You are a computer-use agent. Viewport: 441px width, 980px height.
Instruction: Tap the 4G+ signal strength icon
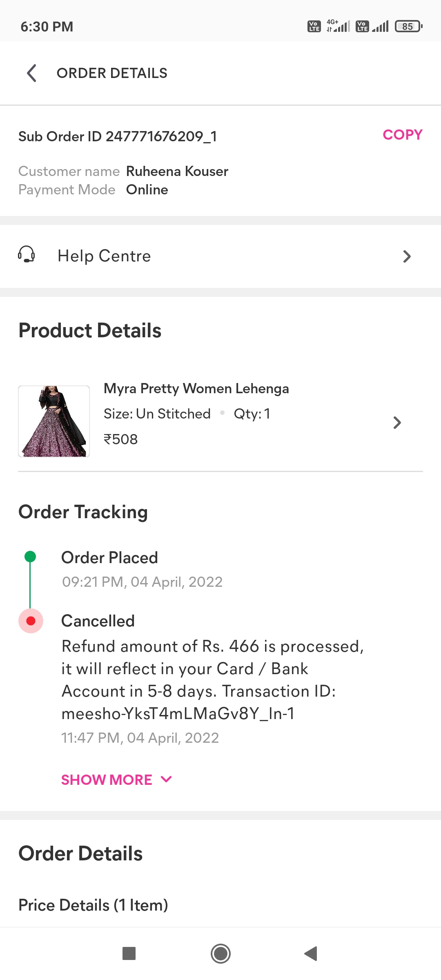338,26
